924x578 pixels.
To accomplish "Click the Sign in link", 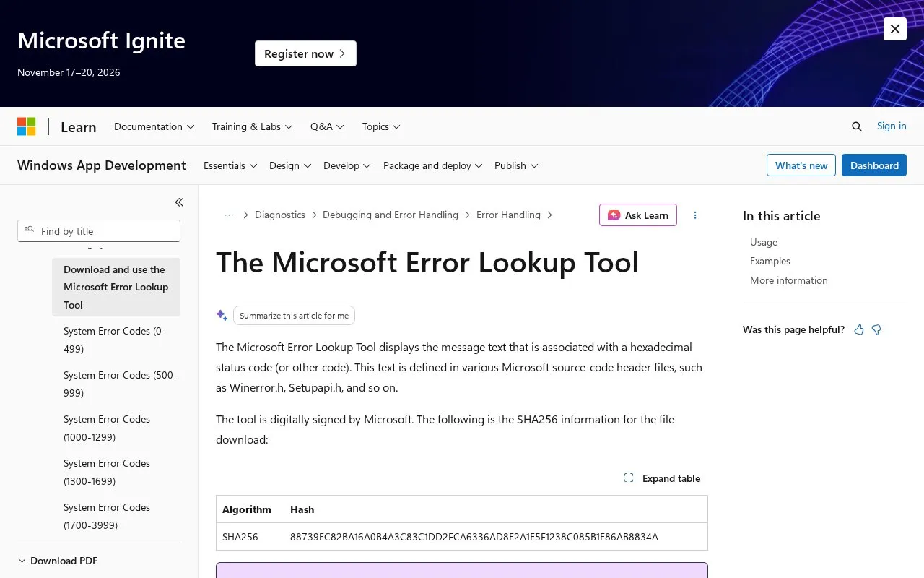I will pos(892,126).
